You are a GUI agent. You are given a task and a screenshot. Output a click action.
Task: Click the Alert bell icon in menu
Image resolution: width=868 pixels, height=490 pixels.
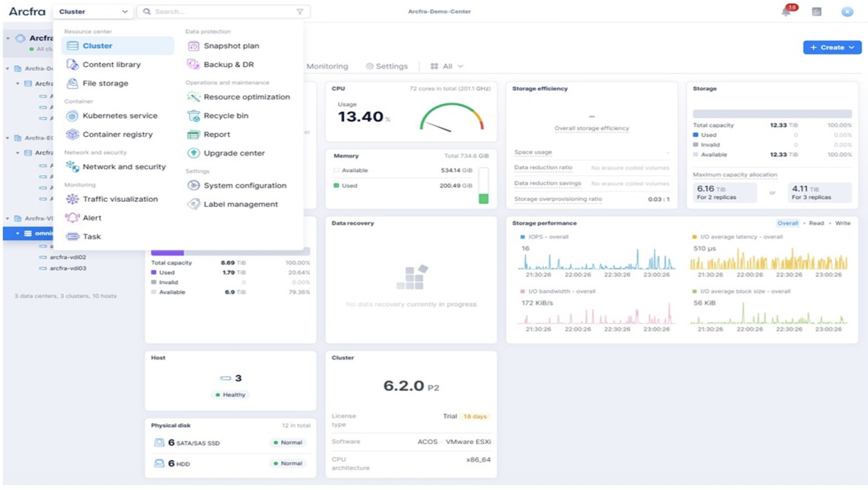(x=72, y=218)
